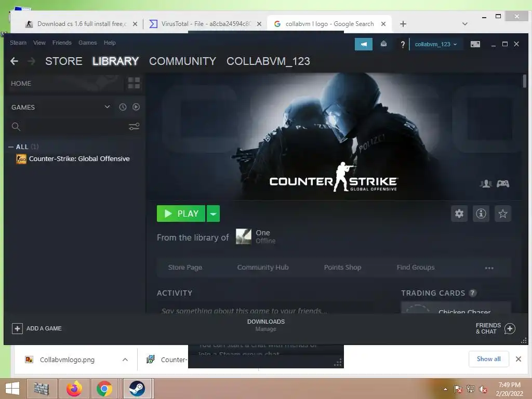Viewport: 532px width, 399px height.
Task: Click the Steam announcements megaphone icon
Action: point(363,44)
